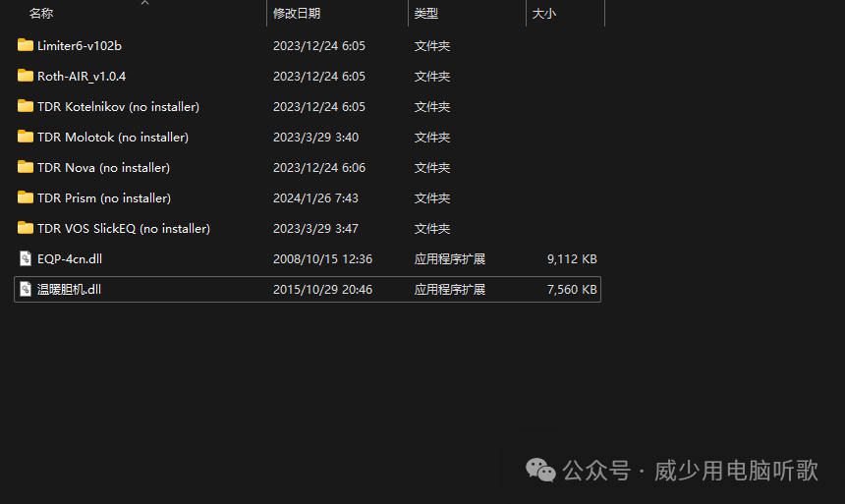Toggle the sort arrow above 名称

144,3
